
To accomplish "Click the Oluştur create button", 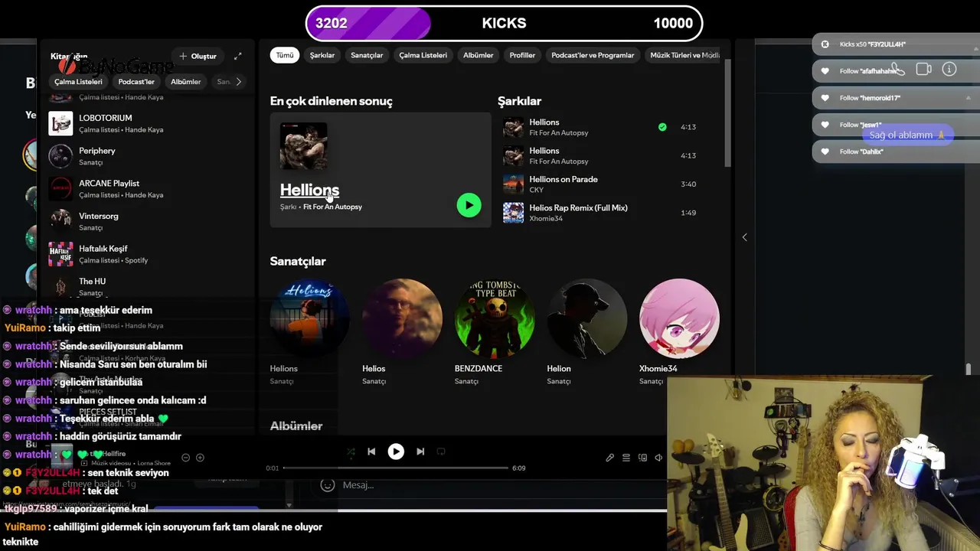I will pos(198,56).
